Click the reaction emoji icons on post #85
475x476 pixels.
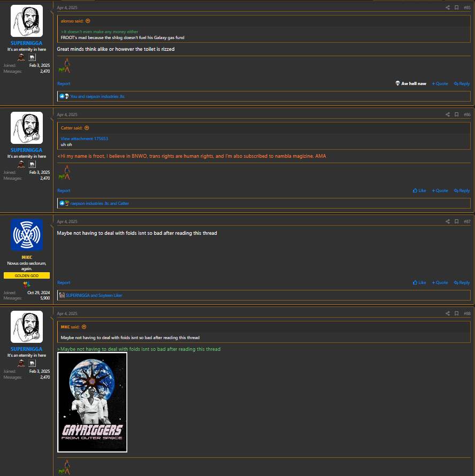64,96
